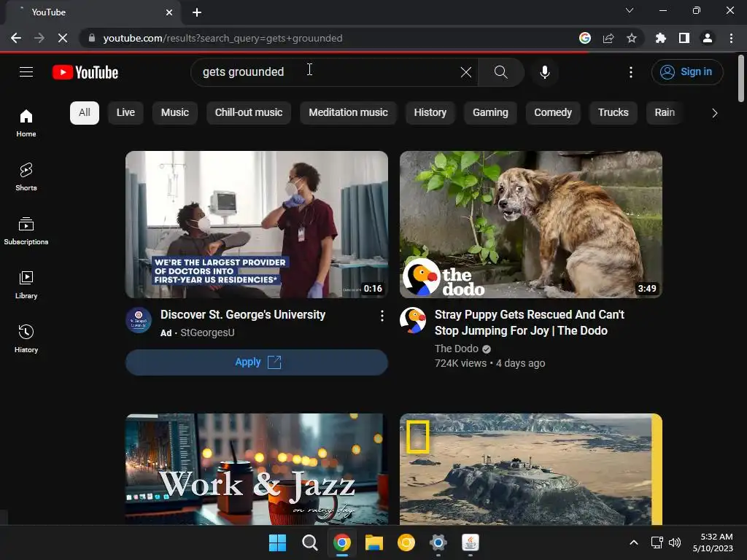
Task: Select the Gaming filter chip
Action: [490, 113]
